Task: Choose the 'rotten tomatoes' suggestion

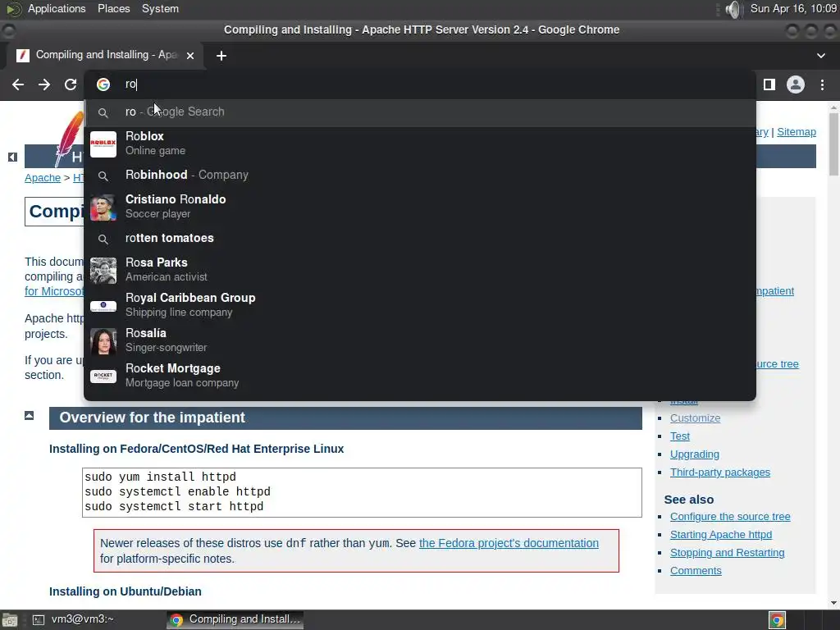Action: pos(420,238)
